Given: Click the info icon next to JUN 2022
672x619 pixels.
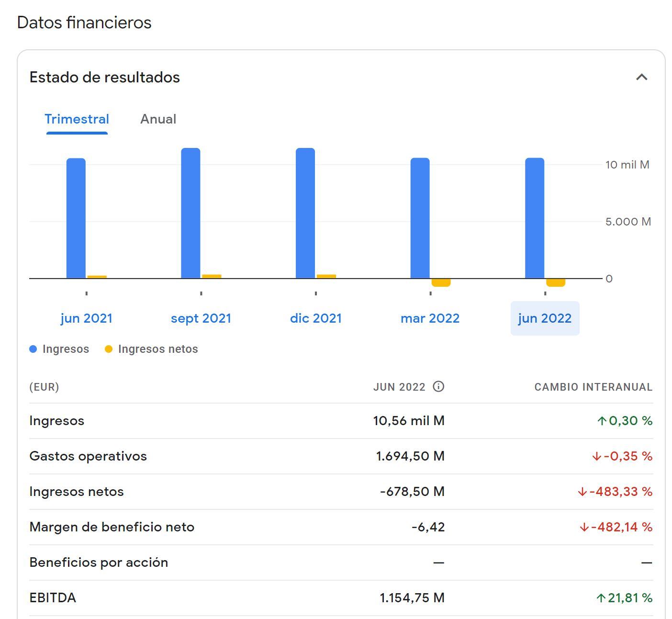Looking at the screenshot, I should tap(438, 386).
